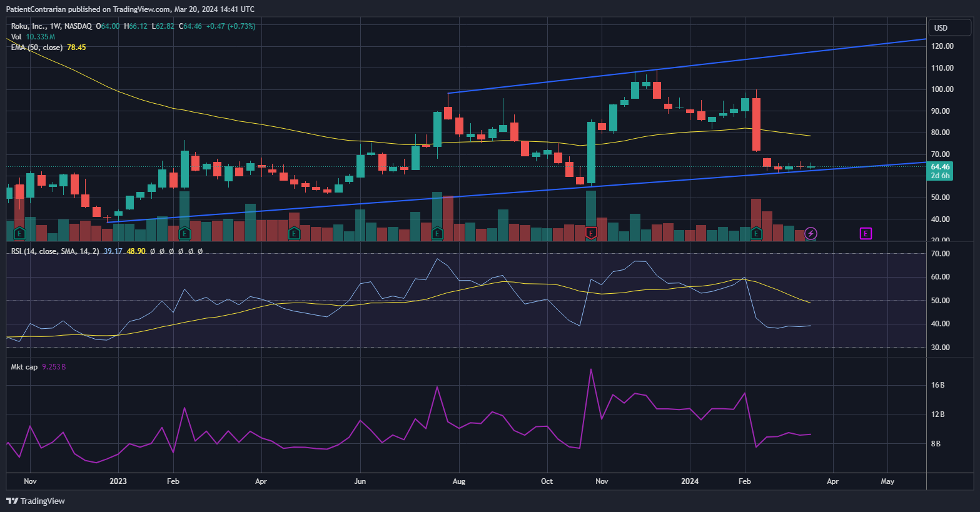Click the 16 B market cap axis label

pyautogui.click(x=937, y=385)
